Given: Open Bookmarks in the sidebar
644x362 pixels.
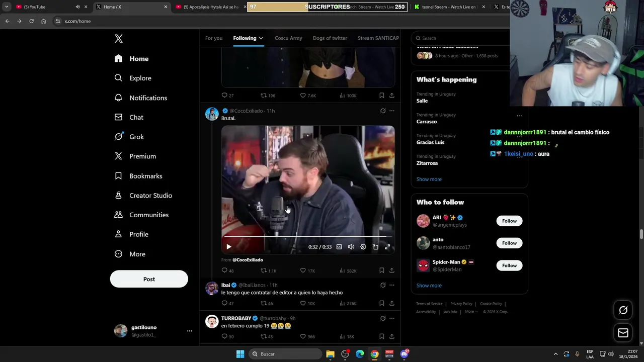Looking at the screenshot, I should pos(138,176).
